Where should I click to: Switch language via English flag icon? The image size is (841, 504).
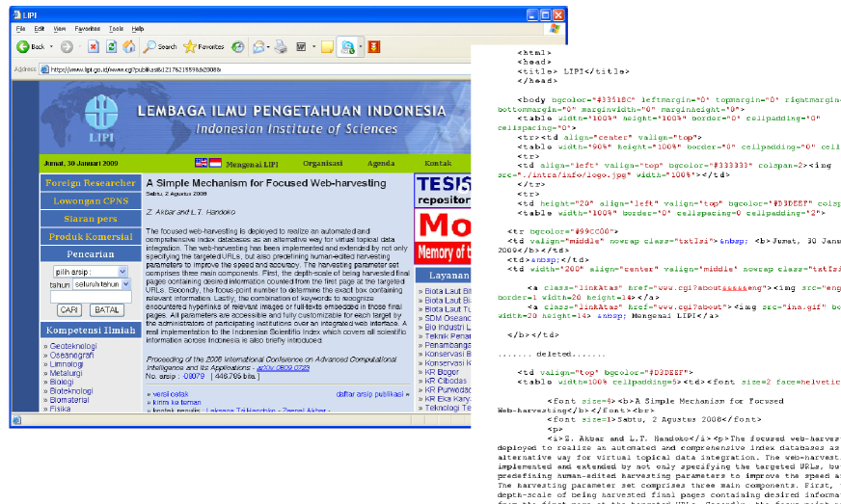201,163
